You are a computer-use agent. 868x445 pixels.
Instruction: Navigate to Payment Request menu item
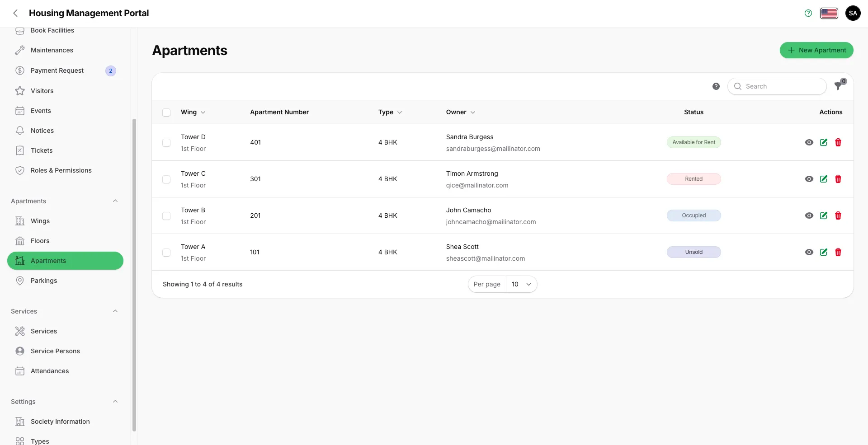pos(57,70)
